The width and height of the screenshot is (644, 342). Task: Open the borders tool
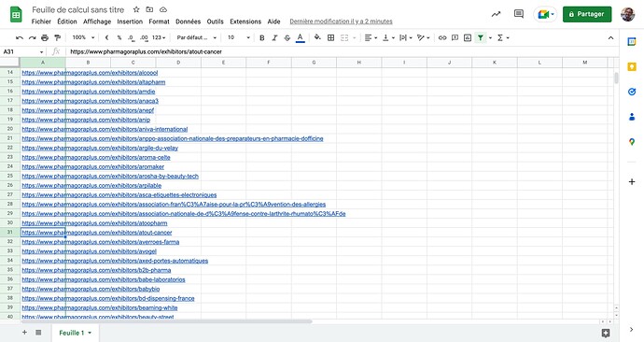click(330, 37)
